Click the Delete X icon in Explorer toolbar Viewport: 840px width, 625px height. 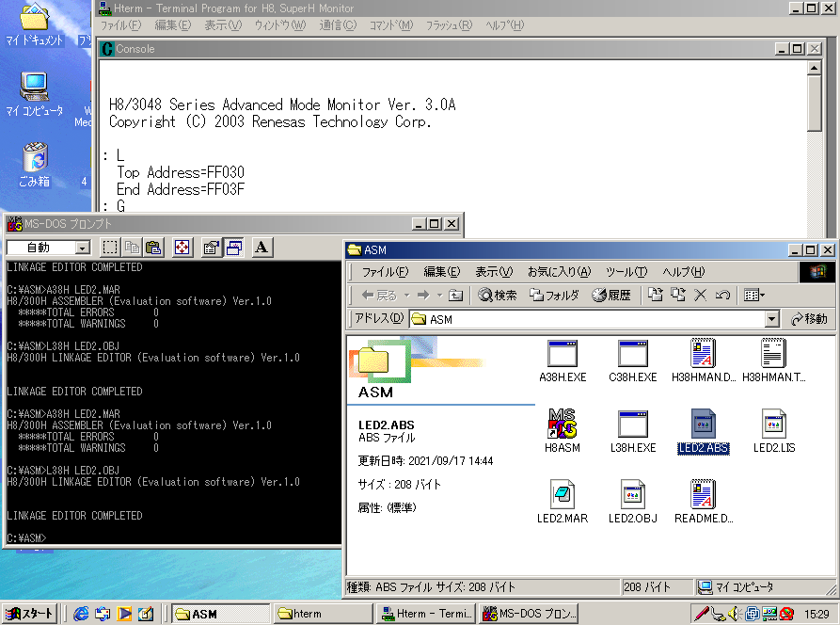point(701,295)
